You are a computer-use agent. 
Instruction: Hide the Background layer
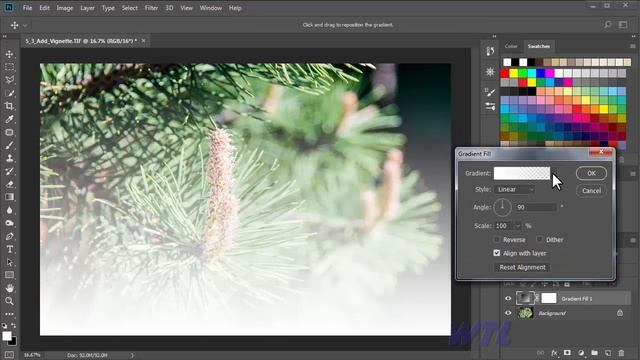click(508, 313)
